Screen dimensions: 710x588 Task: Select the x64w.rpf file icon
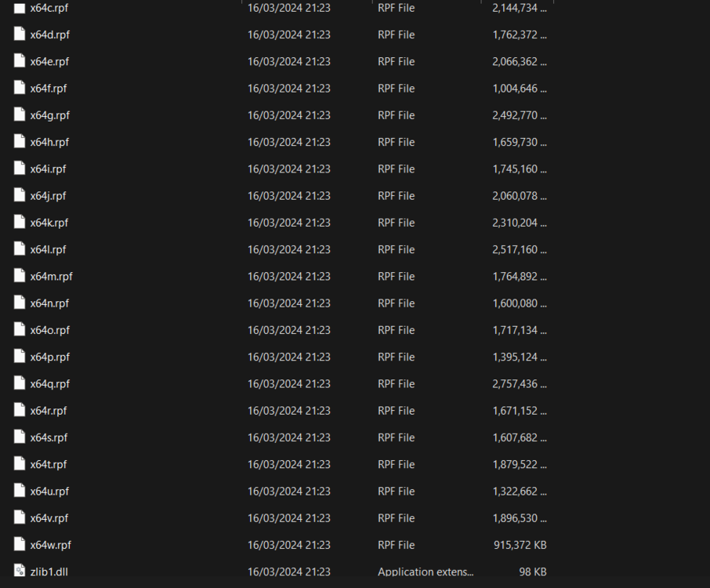(20, 545)
